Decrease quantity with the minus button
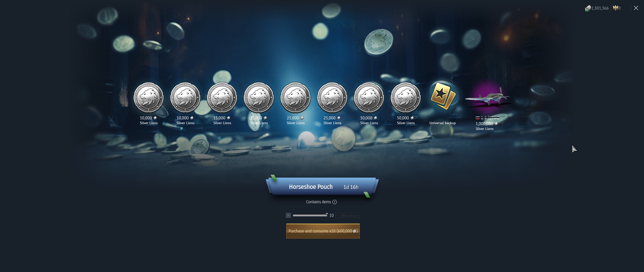The width and height of the screenshot is (644, 272). pyautogui.click(x=288, y=215)
